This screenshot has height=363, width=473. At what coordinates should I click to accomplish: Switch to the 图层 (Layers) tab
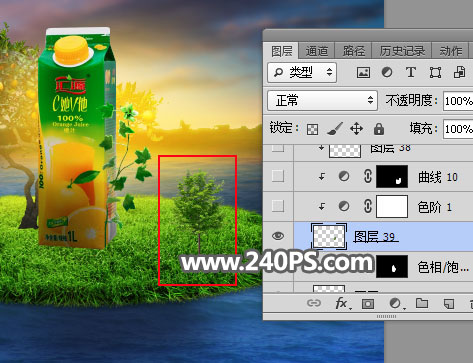(x=282, y=51)
